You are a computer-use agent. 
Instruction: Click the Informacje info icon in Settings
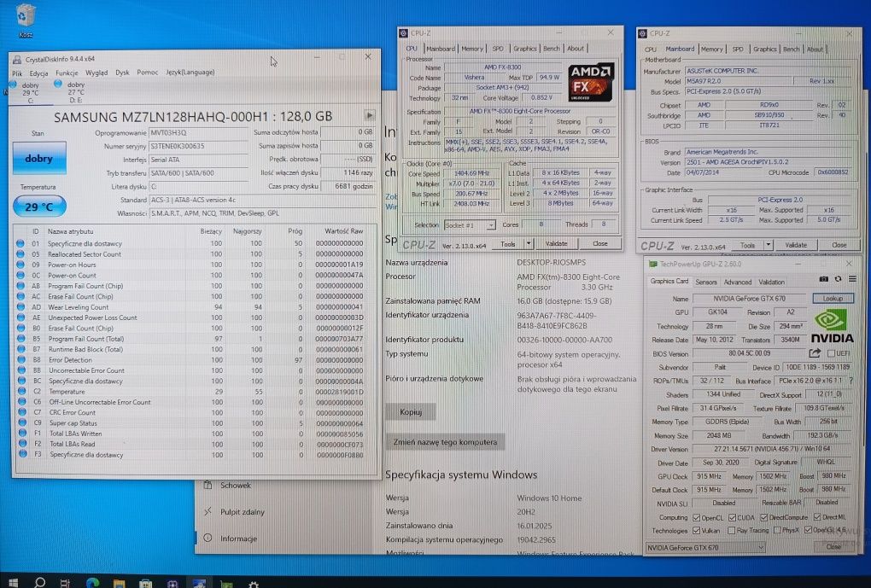coord(208,538)
